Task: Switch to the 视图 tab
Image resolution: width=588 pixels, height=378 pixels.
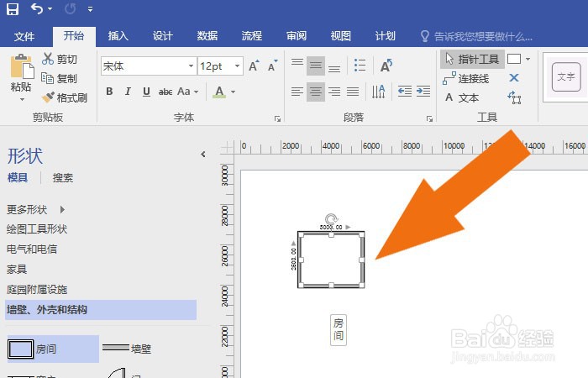Action: (x=340, y=36)
